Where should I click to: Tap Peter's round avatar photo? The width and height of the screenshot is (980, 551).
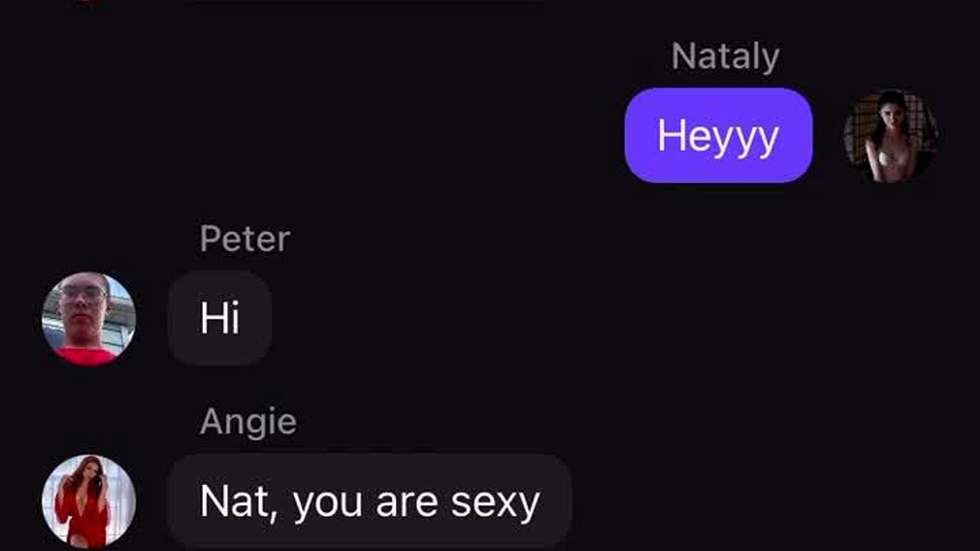point(89,318)
